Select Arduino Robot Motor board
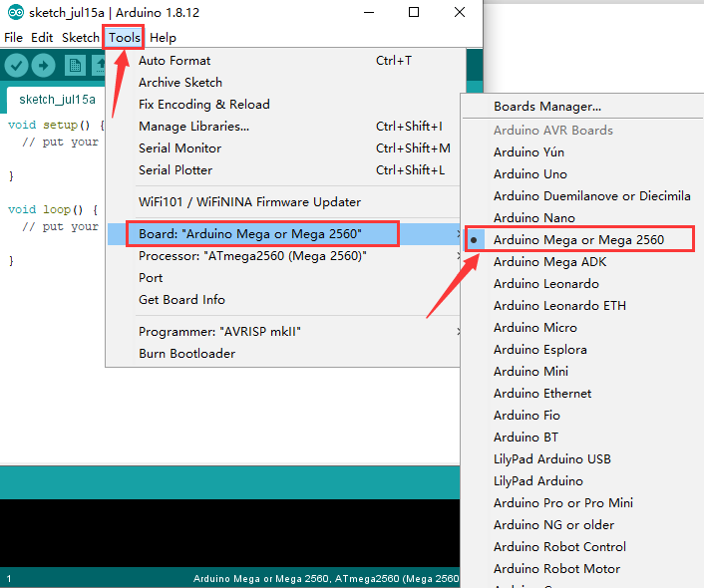 tap(582, 569)
